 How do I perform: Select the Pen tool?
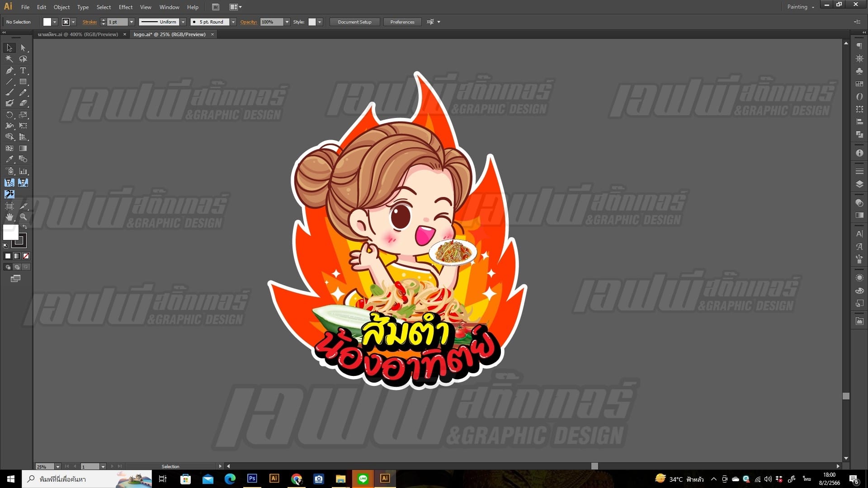coord(9,70)
